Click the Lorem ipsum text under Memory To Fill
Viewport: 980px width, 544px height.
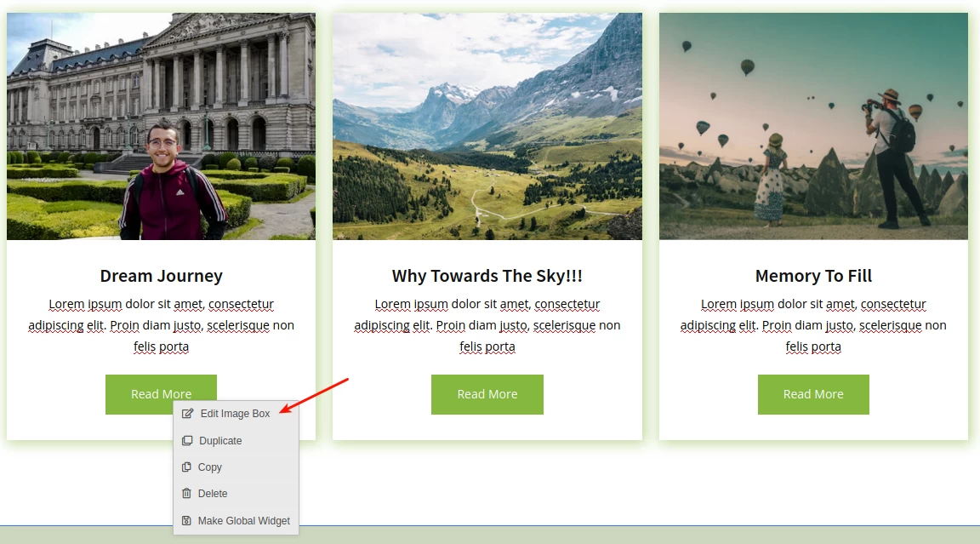[x=813, y=325]
